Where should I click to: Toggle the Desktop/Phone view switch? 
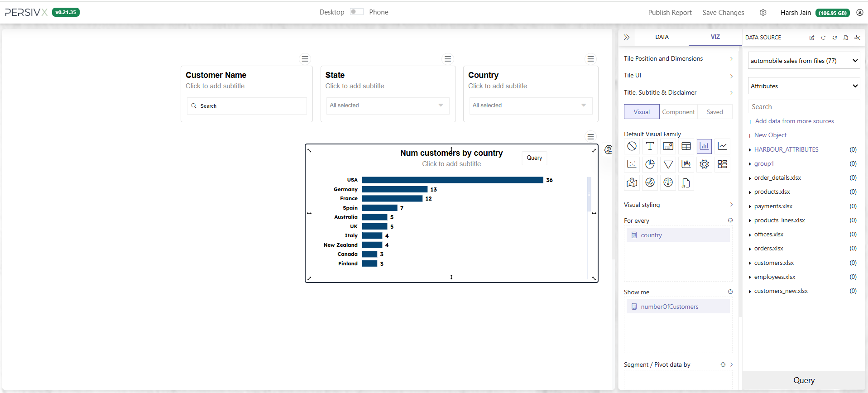tap(356, 12)
